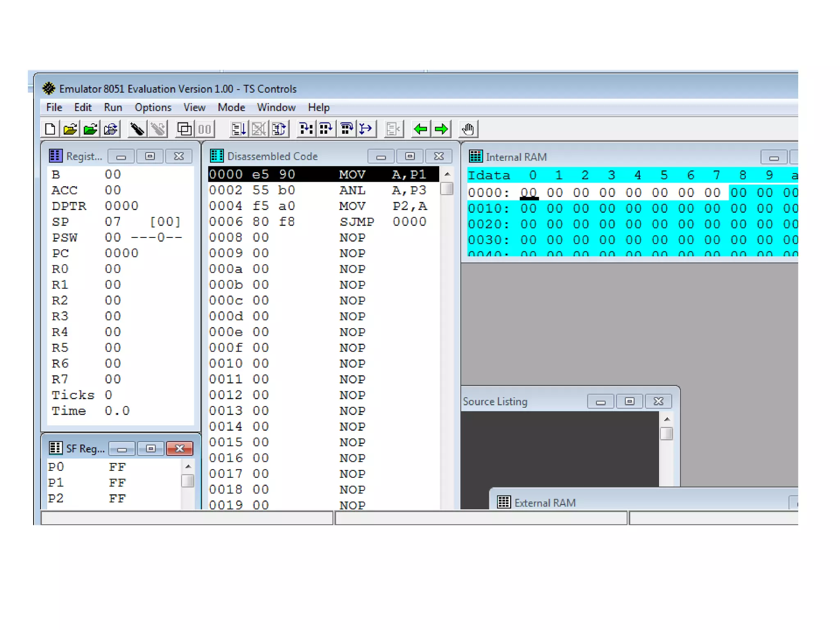Click the New file toolbar icon
Screen dimensions: 840x630
[50, 129]
